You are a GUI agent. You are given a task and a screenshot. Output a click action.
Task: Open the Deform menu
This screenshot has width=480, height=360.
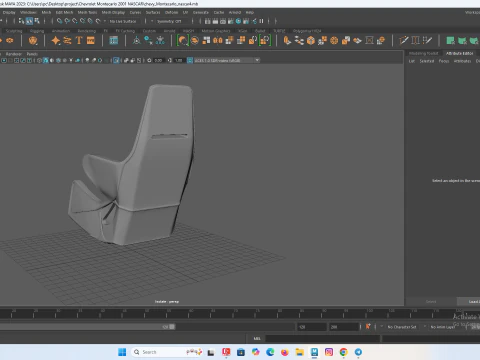171,12
